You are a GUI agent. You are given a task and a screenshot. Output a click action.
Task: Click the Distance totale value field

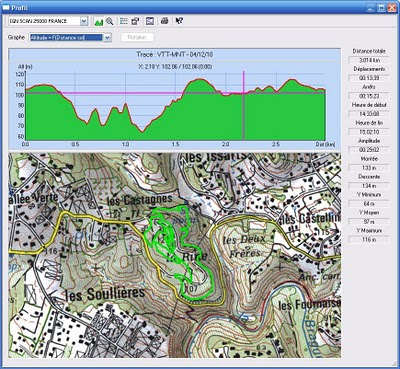[x=369, y=60]
